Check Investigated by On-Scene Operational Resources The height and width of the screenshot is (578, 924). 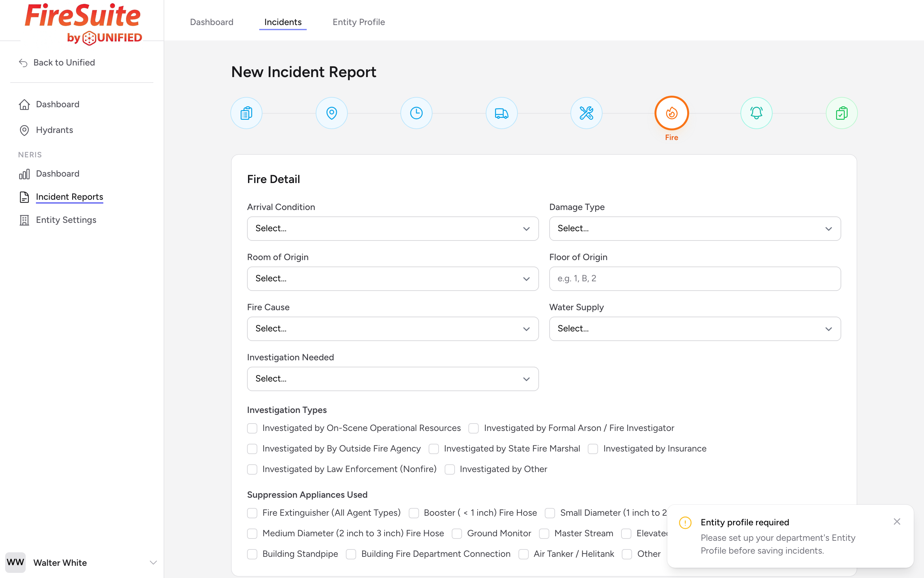(x=252, y=428)
